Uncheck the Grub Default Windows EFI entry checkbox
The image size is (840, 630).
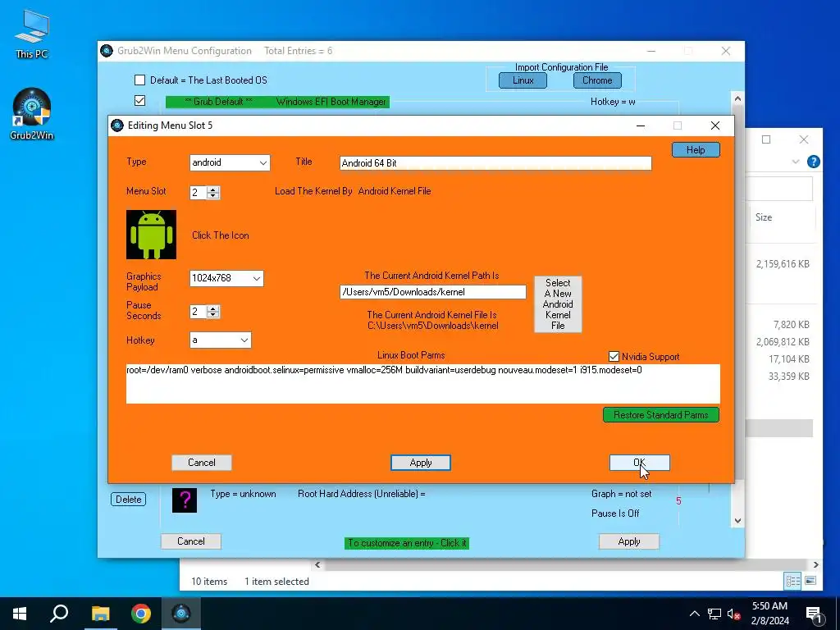[x=139, y=101]
